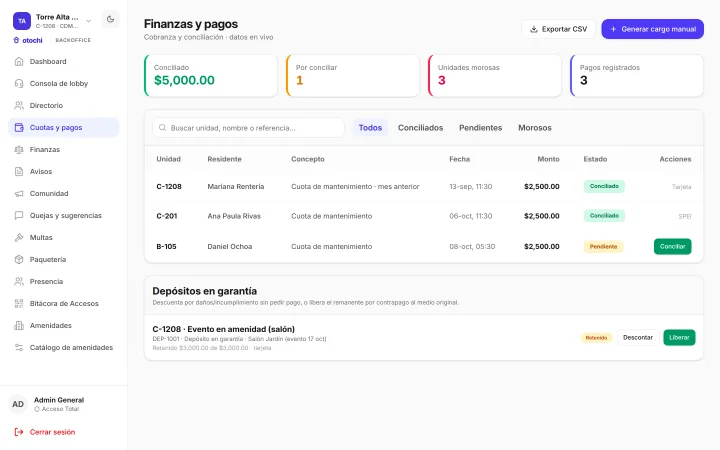Open Directorio menu item

[x=64, y=106]
